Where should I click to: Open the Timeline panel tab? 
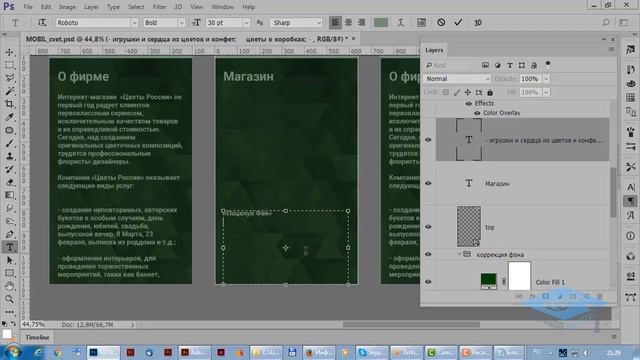(37, 338)
